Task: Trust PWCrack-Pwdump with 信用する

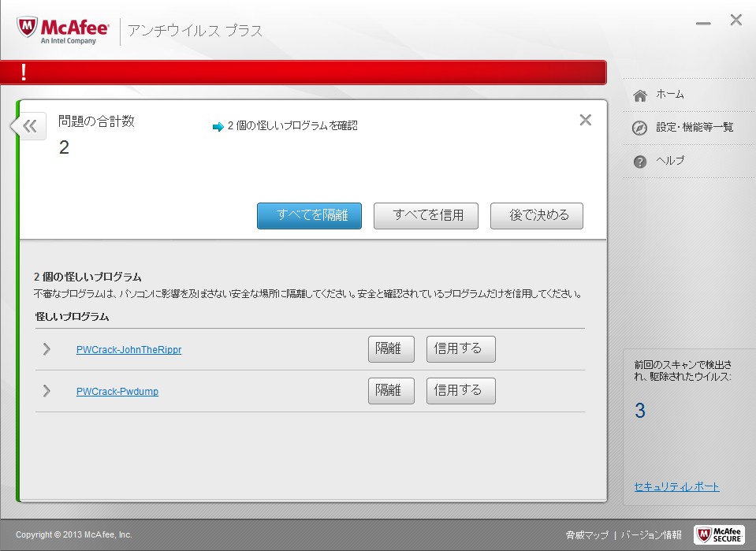Action: 461,390
